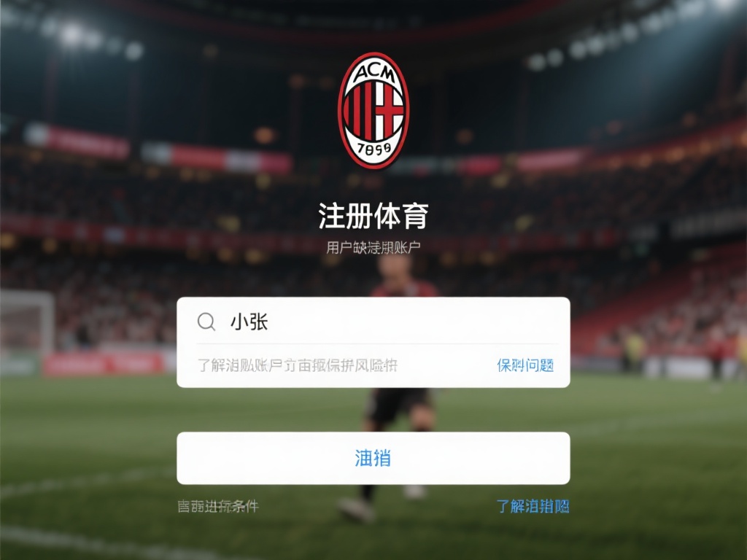The width and height of the screenshot is (747, 560).
Task: Click the wide white button with blue label
Action: [373, 458]
